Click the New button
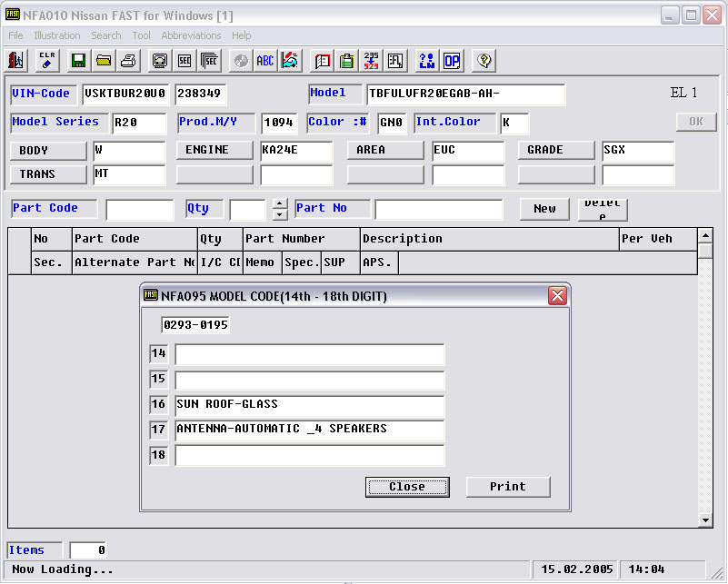Image resolution: width=728 pixels, height=584 pixels. 544,209
